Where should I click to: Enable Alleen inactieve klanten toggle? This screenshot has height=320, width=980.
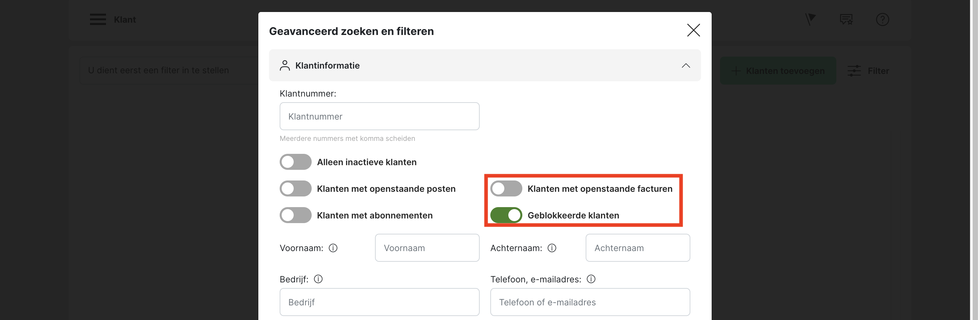tap(295, 162)
